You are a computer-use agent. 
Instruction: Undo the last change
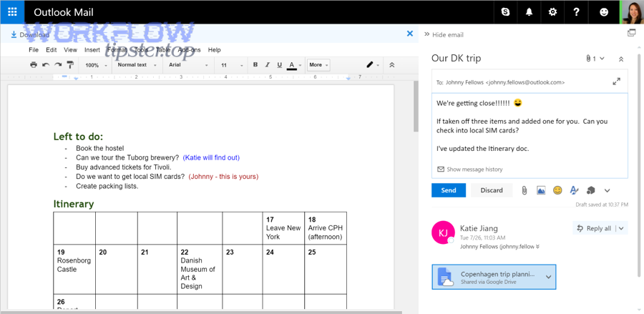tap(46, 65)
